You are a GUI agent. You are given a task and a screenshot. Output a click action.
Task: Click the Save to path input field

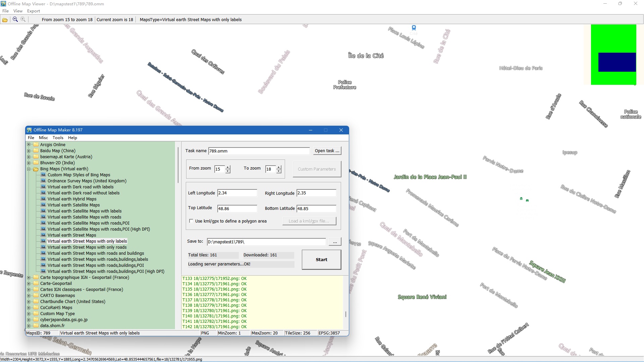266,242
